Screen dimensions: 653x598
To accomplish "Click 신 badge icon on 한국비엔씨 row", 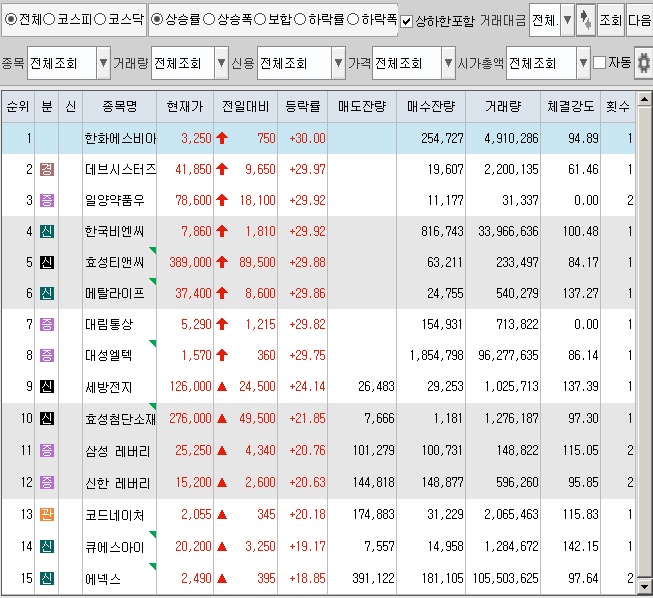I will coord(47,231).
